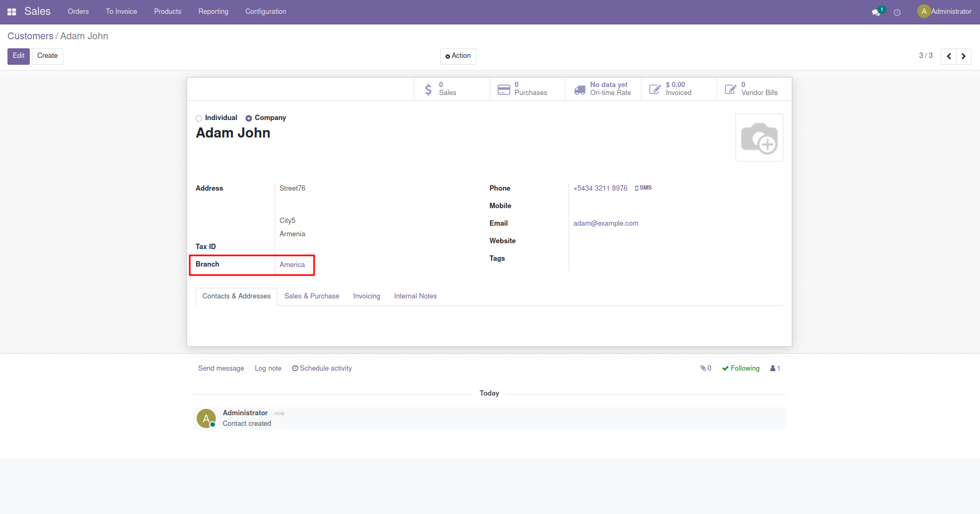The width and height of the screenshot is (980, 514).
Task: Open the Invoiced stat button
Action: (x=679, y=89)
